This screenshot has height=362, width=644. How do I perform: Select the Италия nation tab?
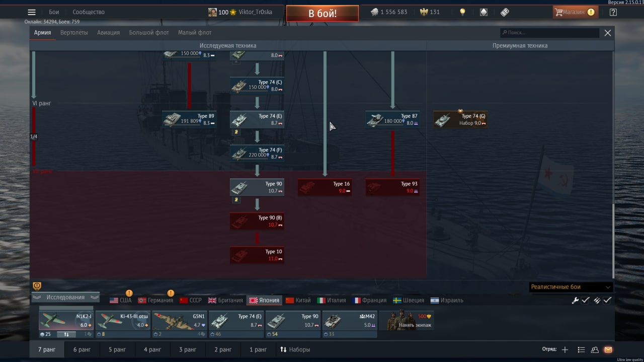coord(332,300)
